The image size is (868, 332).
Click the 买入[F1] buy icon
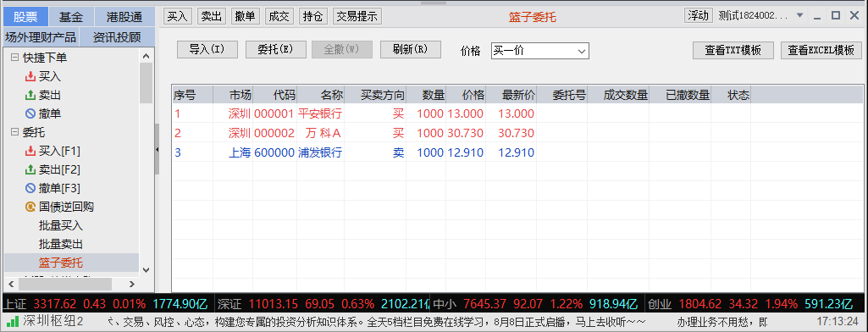pyautogui.click(x=30, y=151)
